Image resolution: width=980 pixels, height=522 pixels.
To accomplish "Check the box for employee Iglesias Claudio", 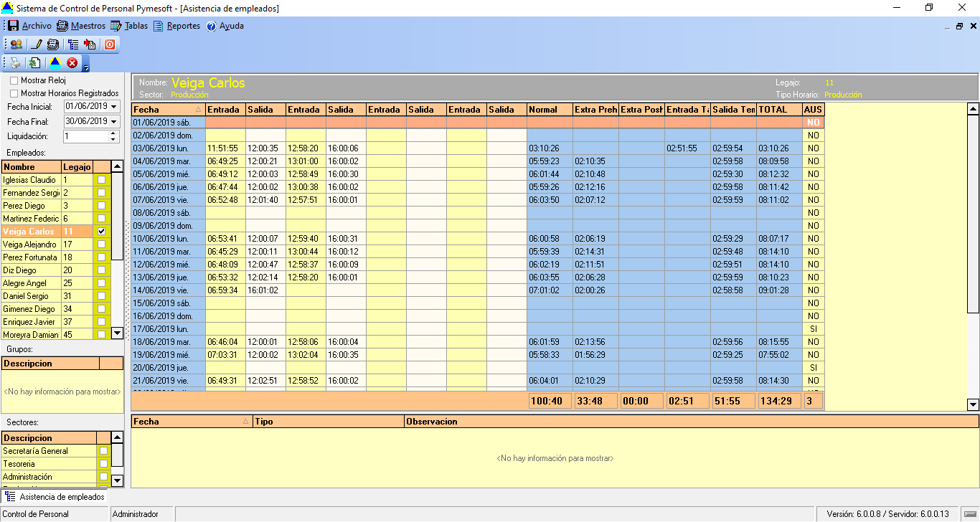I will (102, 180).
